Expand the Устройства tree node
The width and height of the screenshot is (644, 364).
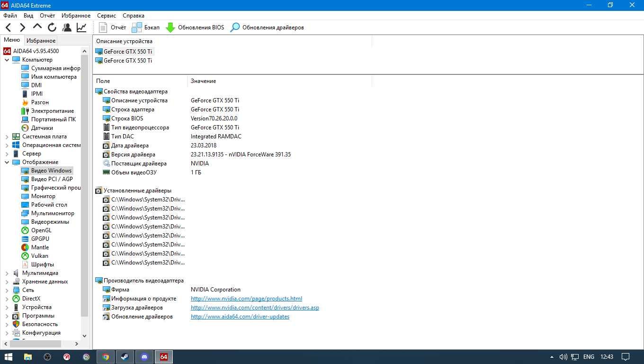click(7, 307)
